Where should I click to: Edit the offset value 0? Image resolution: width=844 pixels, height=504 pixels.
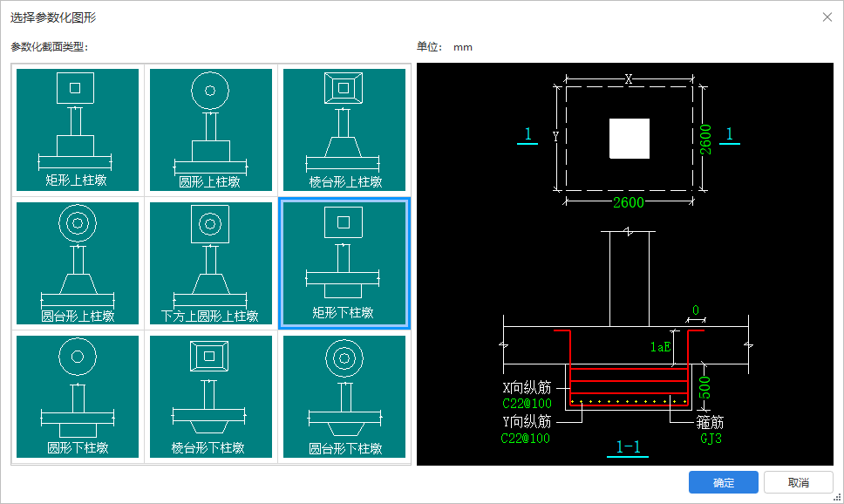click(x=696, y=310)
